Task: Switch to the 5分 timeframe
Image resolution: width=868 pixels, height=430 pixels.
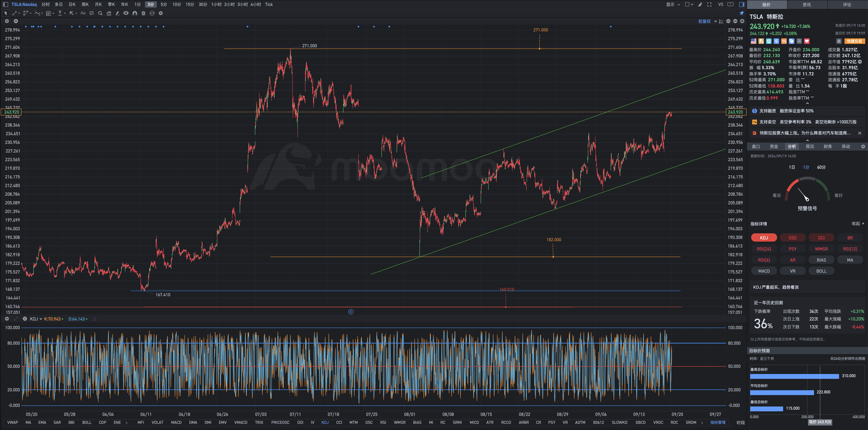Action: coord(164,4)
